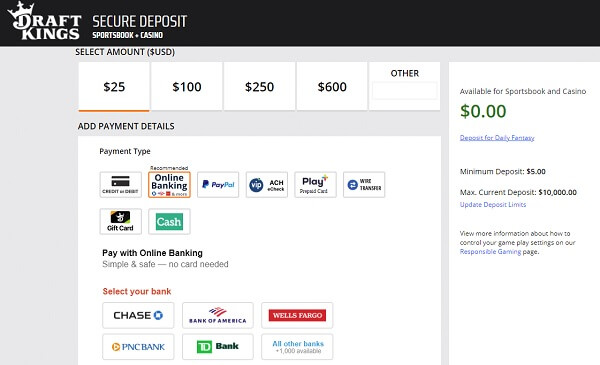This screenshot has height=365, width=600.
Task: Choose the Online Banking payment option
Action: [169, 185]
